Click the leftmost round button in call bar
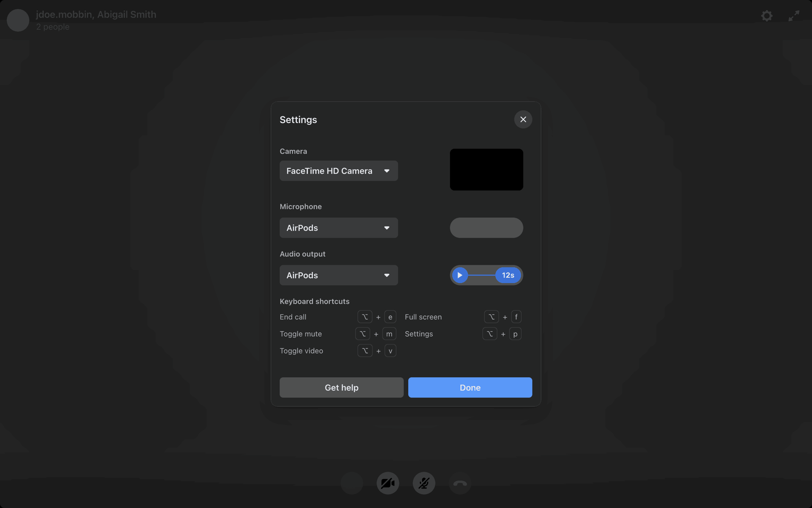812x508 pixels. click(x=352, y=483)
